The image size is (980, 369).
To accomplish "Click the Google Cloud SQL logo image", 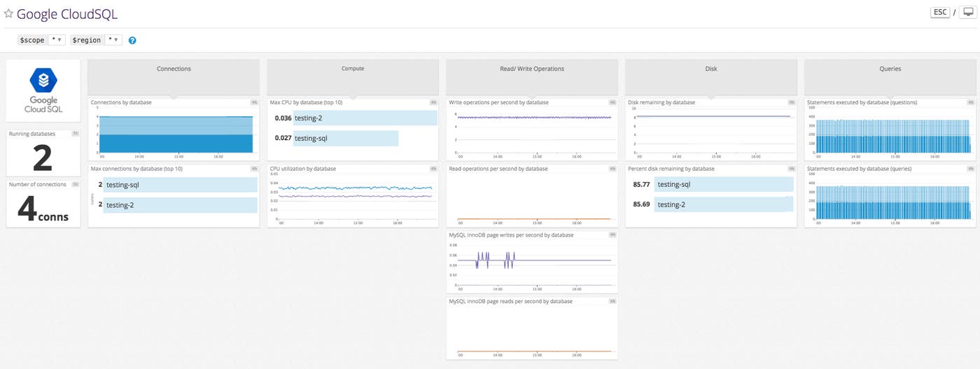I will [x=43, y=90].
